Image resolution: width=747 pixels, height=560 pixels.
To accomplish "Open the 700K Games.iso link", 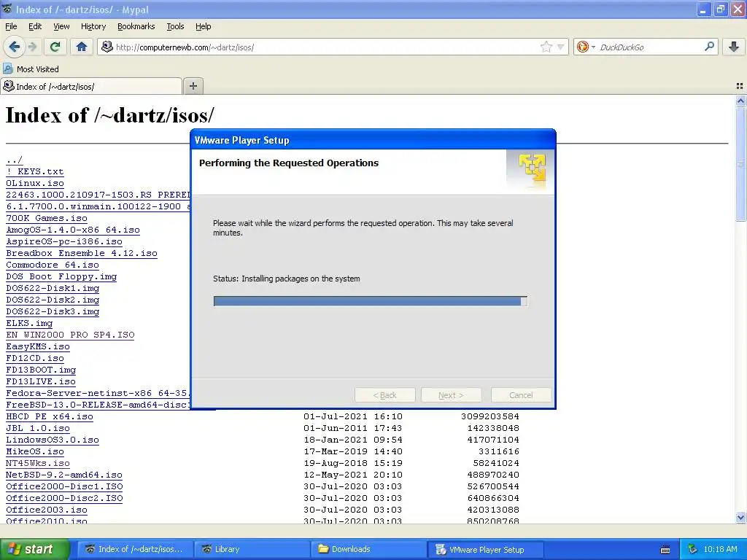I will (47, 218).
